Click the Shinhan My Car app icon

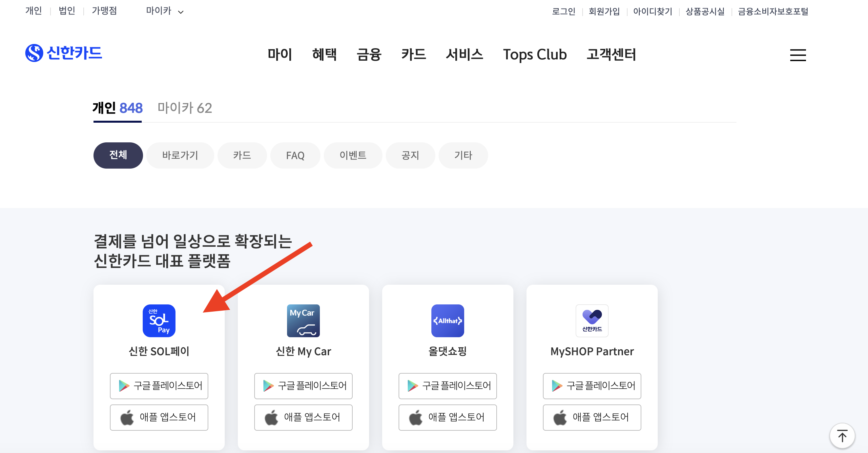click(x=303, y=320)
